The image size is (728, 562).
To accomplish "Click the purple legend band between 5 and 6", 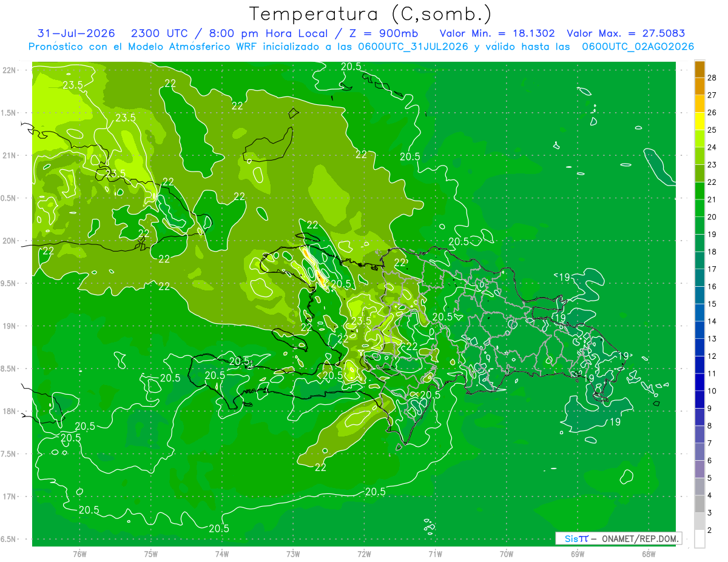I will [x=699, y=470].
